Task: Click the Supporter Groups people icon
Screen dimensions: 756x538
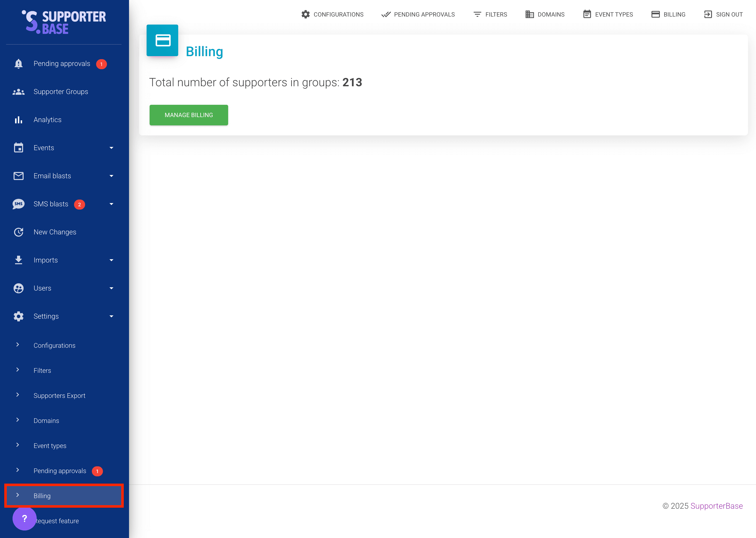Action: click(x=19, y=92)
